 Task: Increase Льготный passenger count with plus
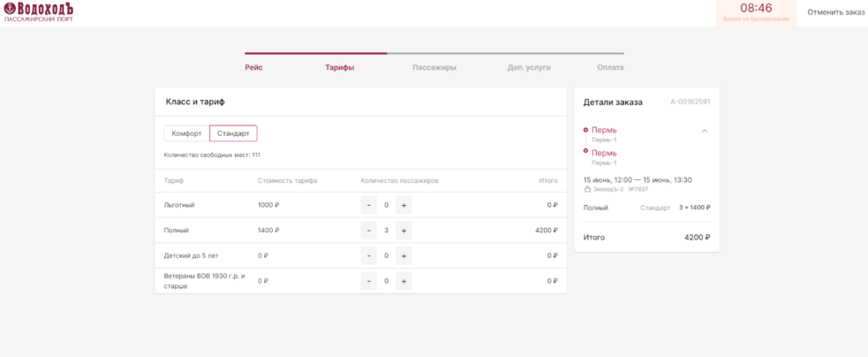pyautogui.click(x=404, y=205)
